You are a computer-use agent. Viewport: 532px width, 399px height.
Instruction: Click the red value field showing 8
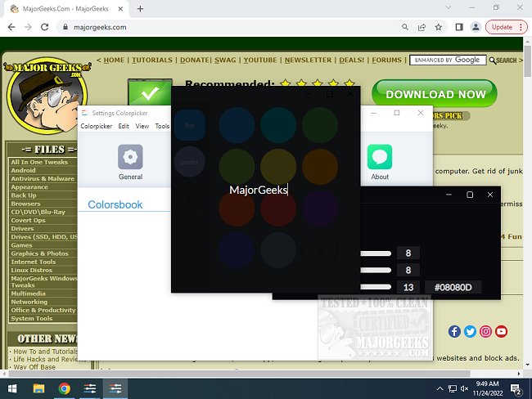point(408,253)
